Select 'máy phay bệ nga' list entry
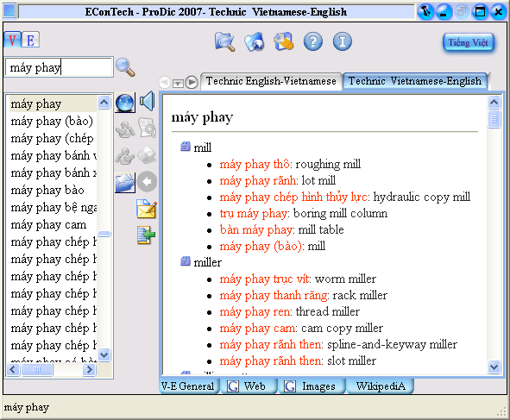 (53, 207)
